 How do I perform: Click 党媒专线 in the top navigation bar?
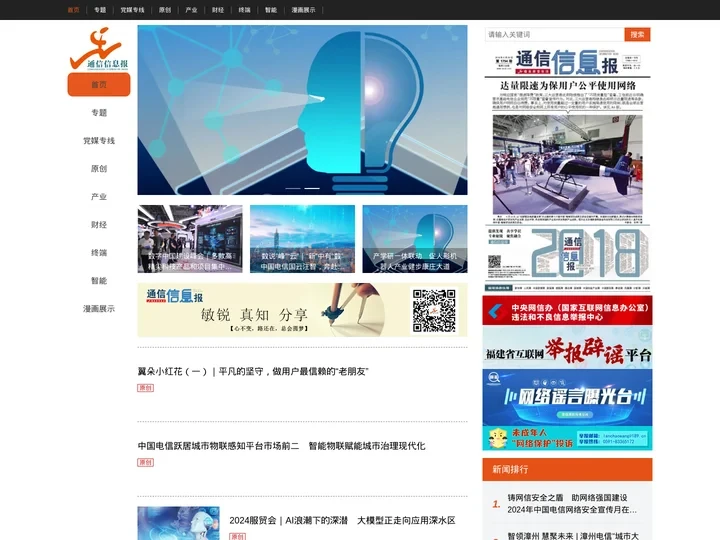[132, 10]
